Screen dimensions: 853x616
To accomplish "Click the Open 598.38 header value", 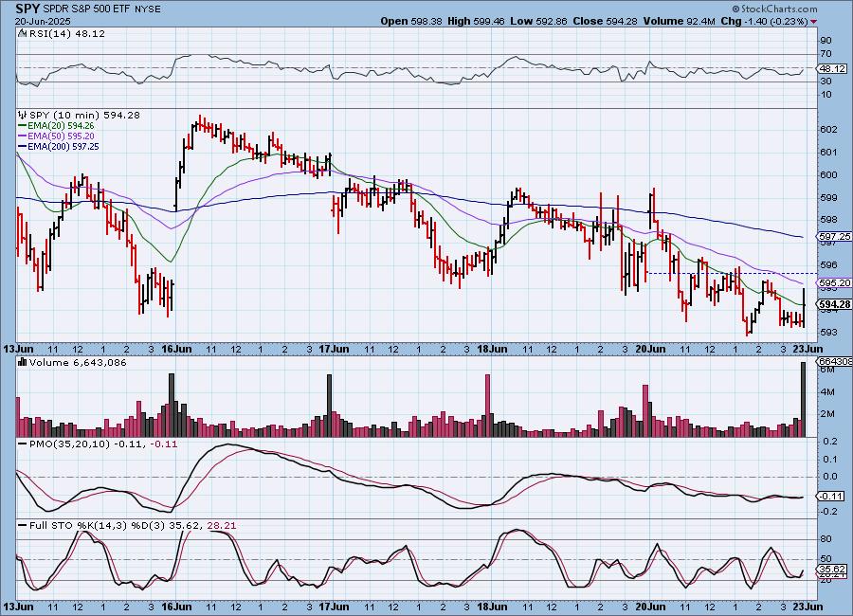I will coord(411,21).
